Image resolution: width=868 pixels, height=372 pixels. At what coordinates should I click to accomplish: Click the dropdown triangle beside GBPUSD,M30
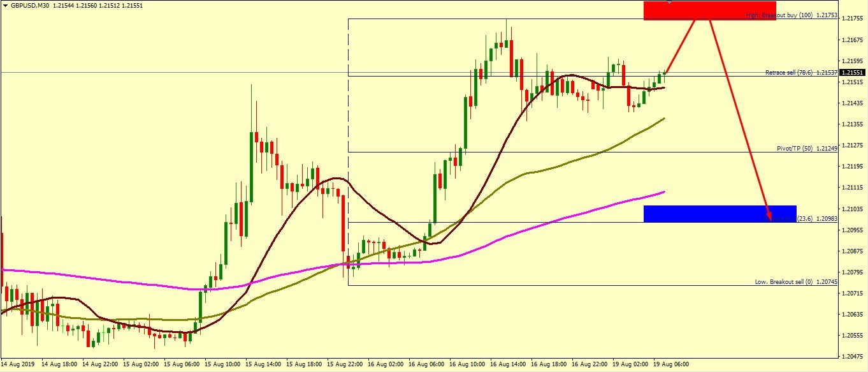pos(6,5)
